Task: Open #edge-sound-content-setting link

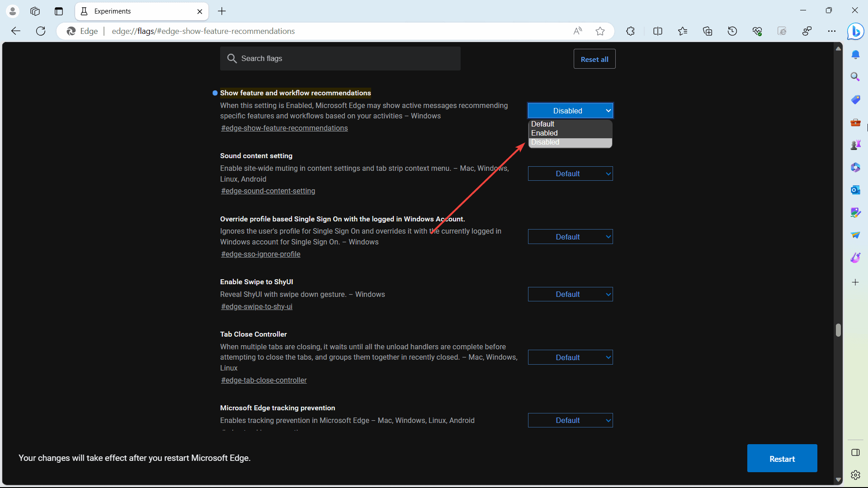Action: click(268, 191)
